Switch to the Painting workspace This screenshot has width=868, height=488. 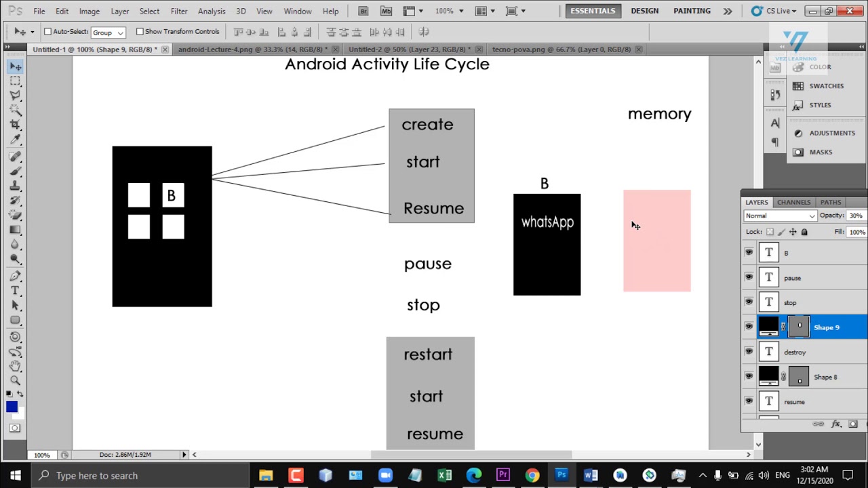692,11
